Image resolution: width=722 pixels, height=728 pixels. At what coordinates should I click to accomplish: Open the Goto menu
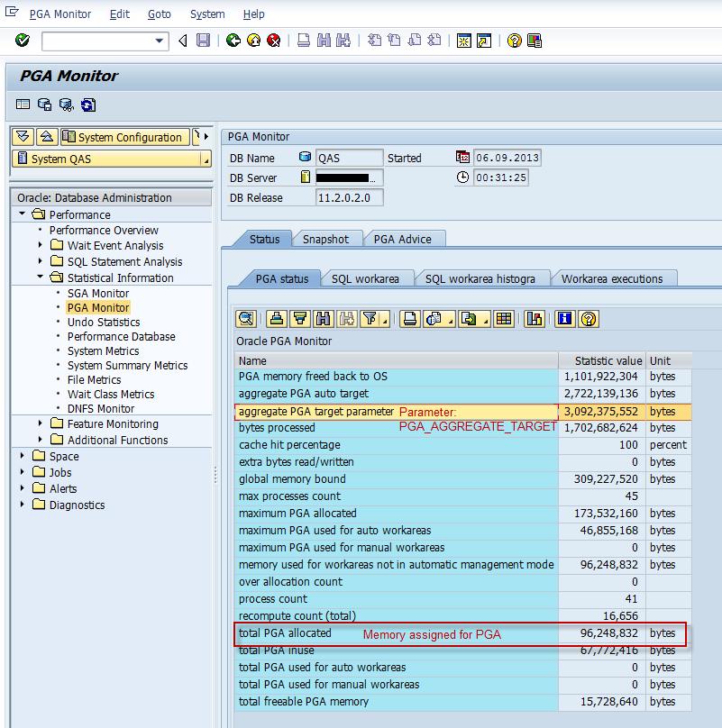160,14
